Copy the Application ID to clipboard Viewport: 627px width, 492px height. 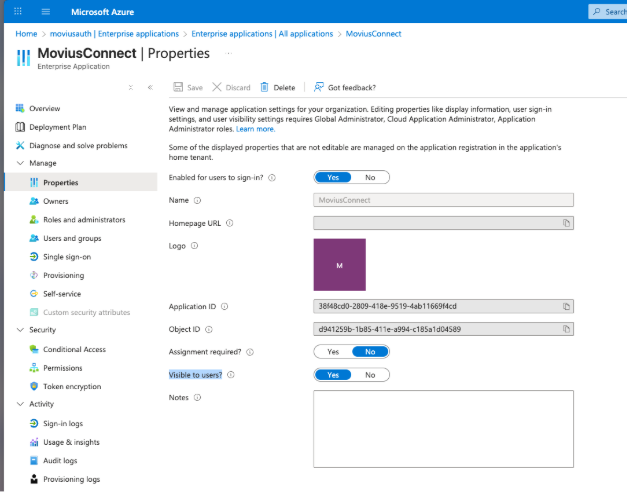tap(566, 306)
